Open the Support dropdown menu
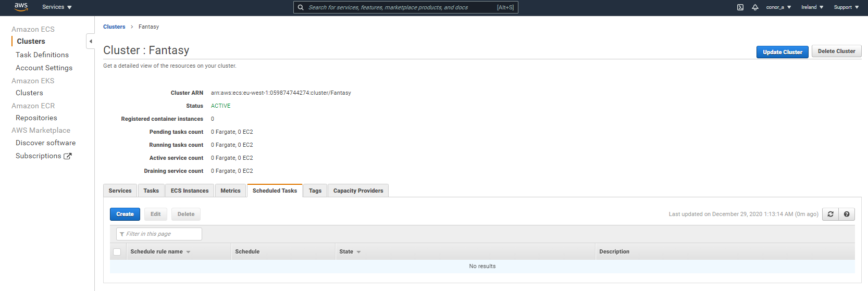 [846, 7]
